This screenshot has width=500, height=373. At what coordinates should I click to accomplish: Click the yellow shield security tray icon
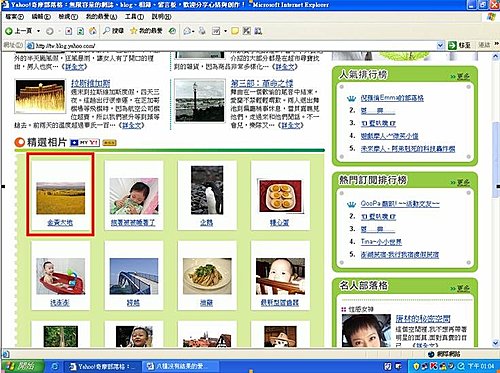[x=416, y=366]
